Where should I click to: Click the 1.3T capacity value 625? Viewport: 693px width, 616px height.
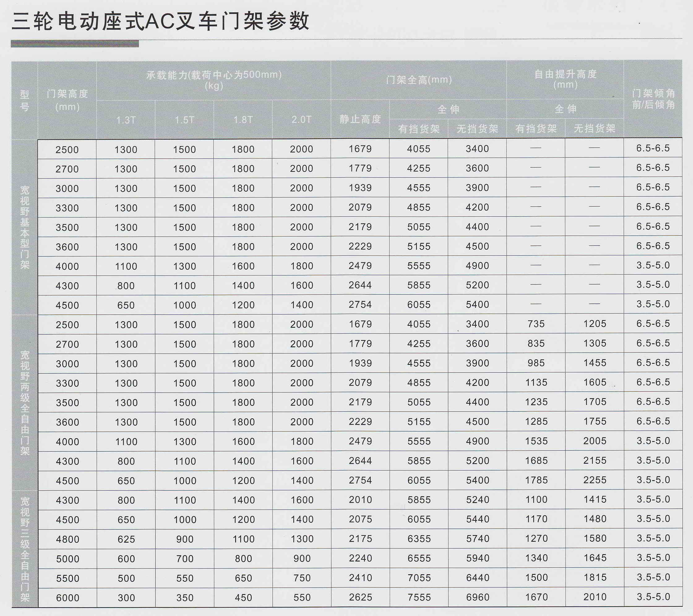click(126, 539)
